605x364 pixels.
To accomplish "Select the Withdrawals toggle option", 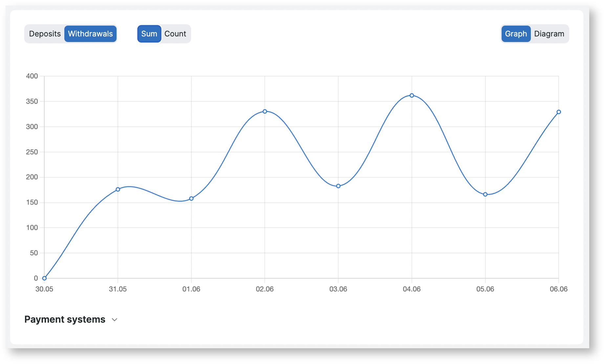I will [x=90, y=34].
